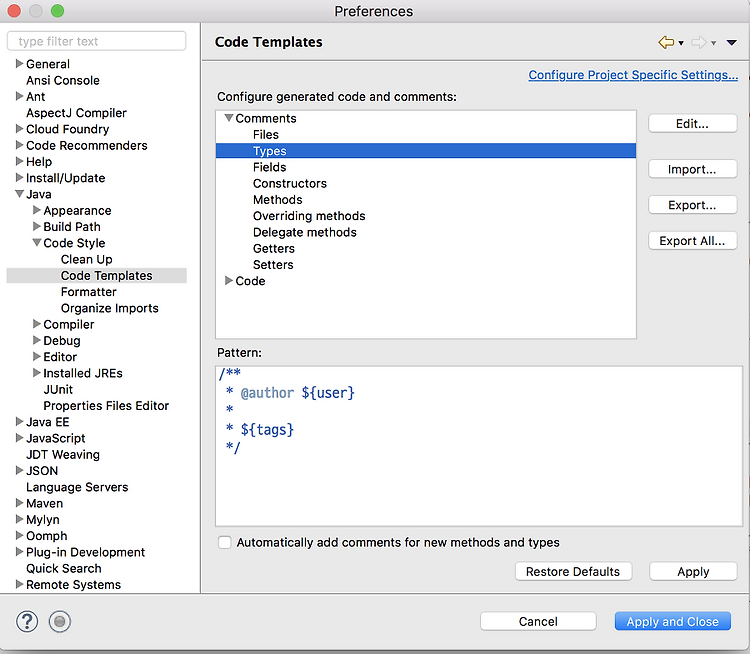Expand the Installed JREs node
This screenshot has height=654, width=750.
36,373
